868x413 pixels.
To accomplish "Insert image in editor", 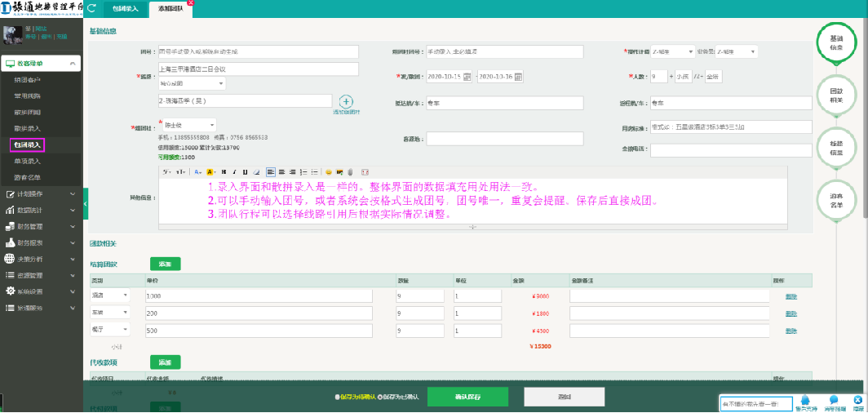I will coord(339,172).
